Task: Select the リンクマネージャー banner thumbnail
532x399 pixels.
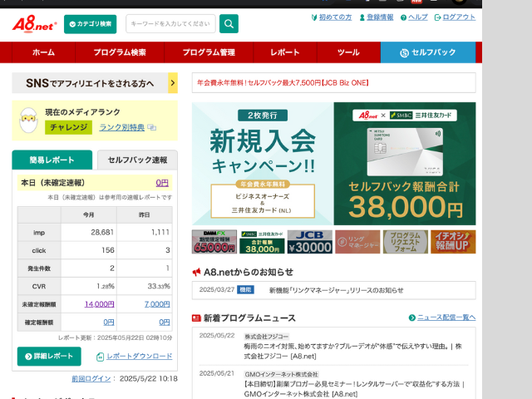Action: click(357, 242)
